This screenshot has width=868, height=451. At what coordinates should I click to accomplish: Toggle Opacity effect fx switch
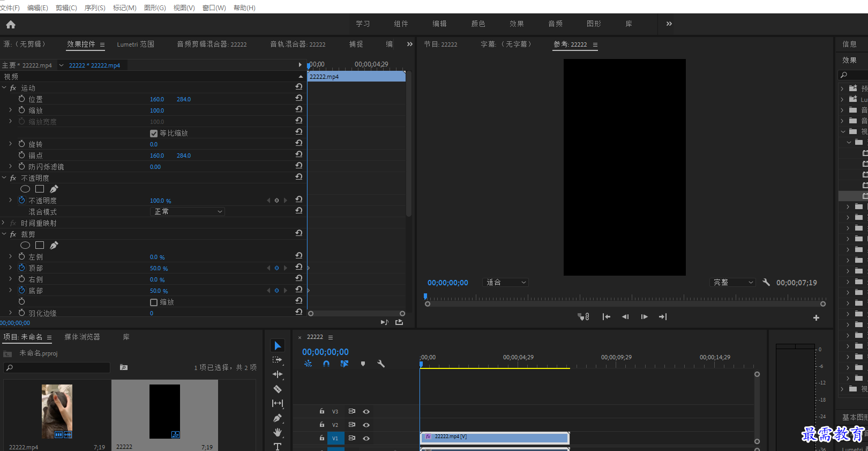pyautogui.click(x=13, y=178)
